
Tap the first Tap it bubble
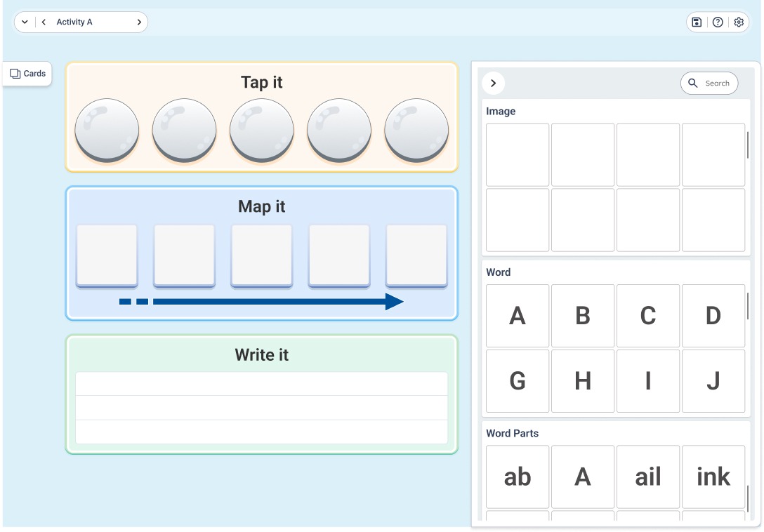click(107, 130)
